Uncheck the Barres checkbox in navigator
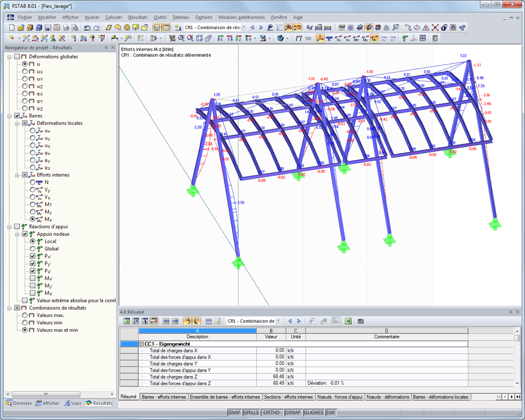This screenshot has width=525, height=420. tap(17, 116)
